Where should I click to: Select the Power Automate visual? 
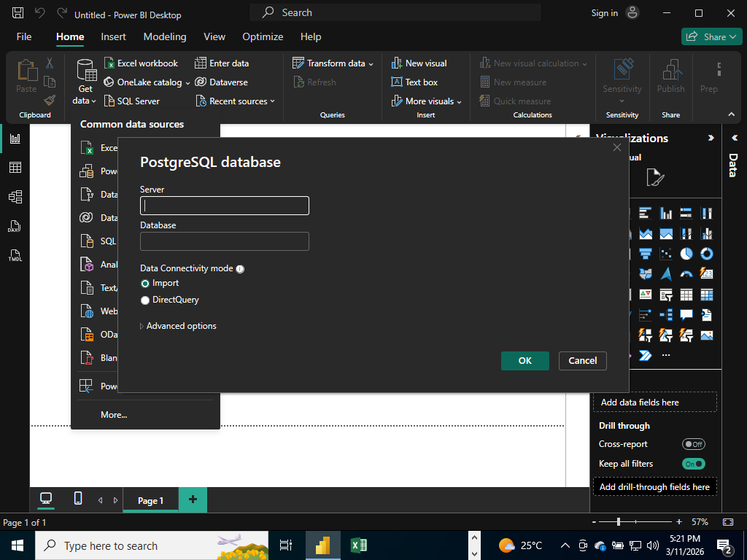646,355
